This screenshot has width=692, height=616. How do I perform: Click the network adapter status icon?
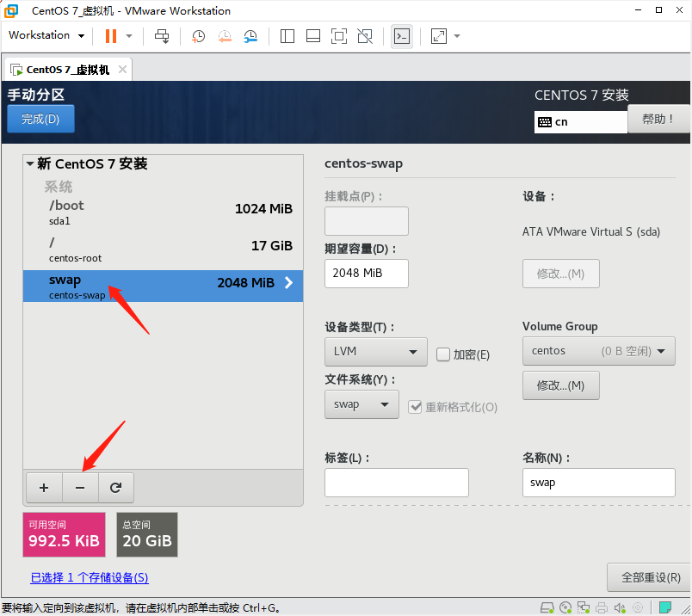point(584,607)
